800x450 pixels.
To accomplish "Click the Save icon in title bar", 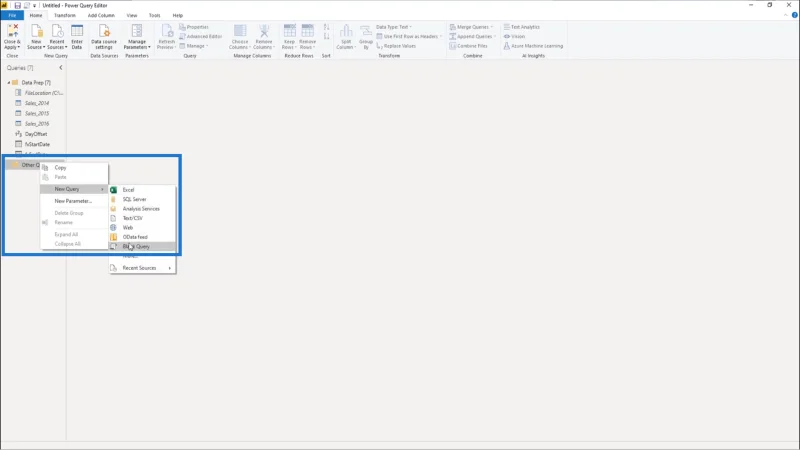I will [17, 5].
